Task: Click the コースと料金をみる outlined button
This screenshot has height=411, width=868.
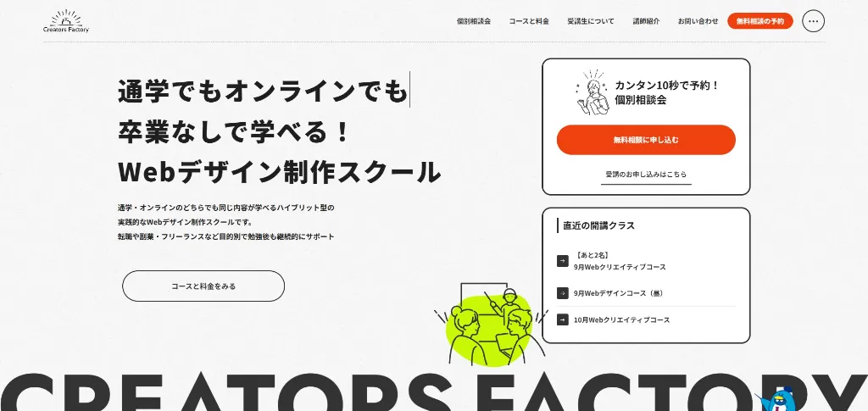Action: click(x=203, y=286)
